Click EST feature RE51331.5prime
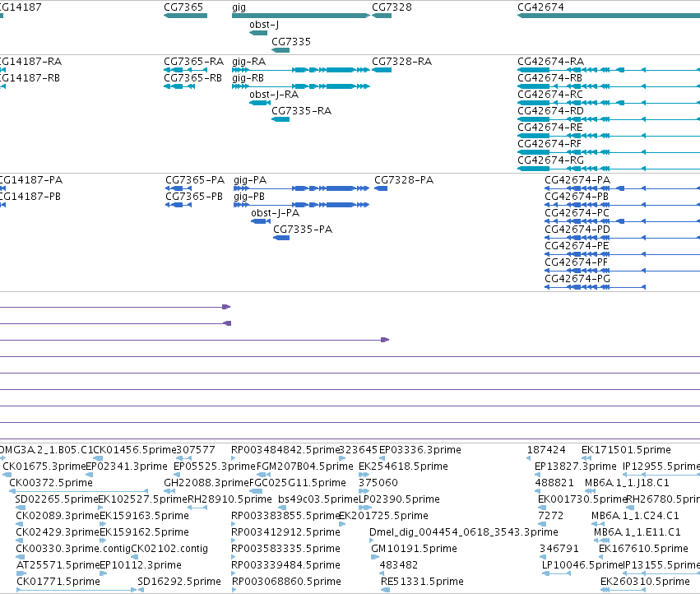The width and height of the screenshot is (700, 594). (x=385, y=590)
